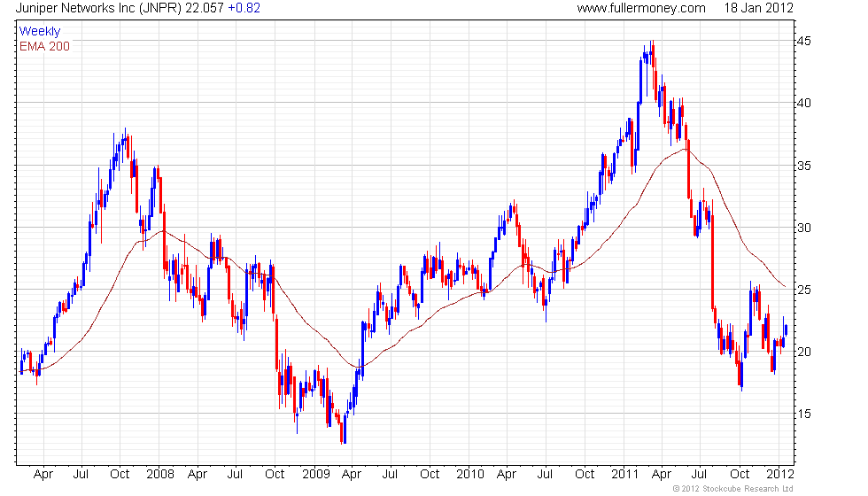Click the Jul label between 2009 and 2010
Viewport: 868px width, 496px height.
coord(391,475)
